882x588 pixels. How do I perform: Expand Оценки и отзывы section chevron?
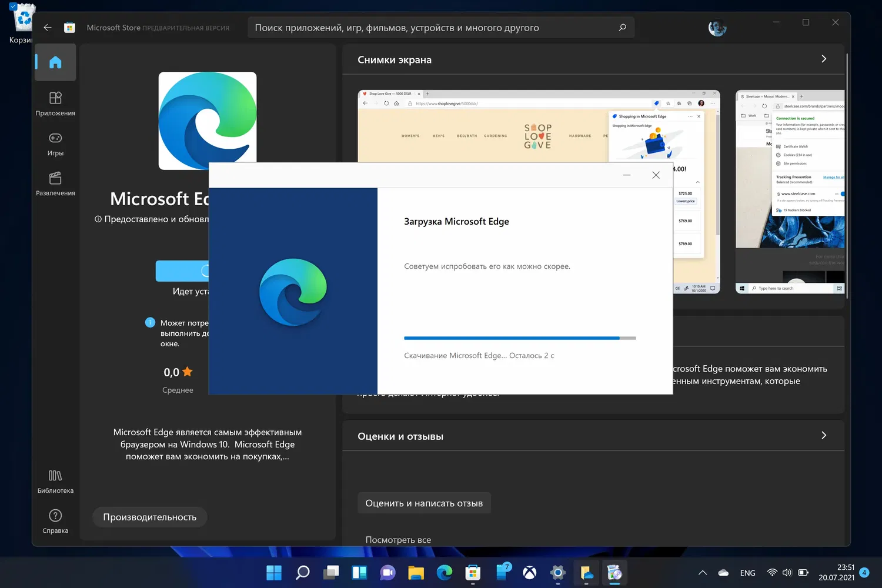point(823,436)
